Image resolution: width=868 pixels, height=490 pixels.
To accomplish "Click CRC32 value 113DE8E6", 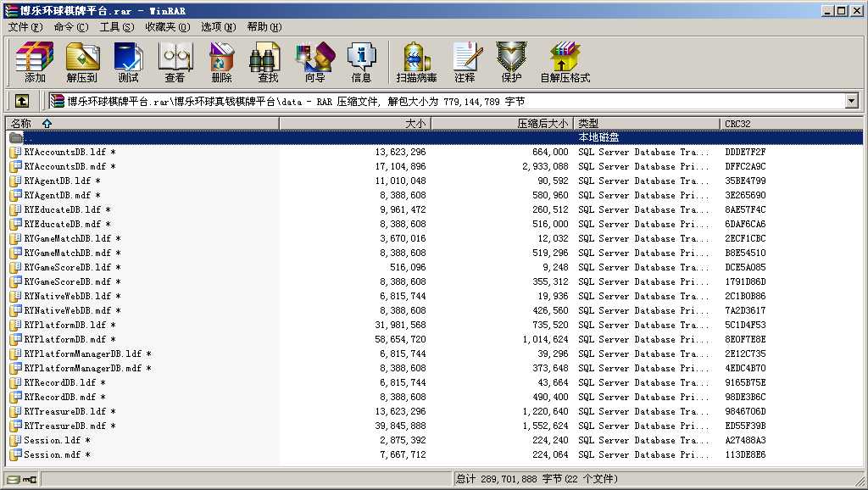I will pos(745,454).
